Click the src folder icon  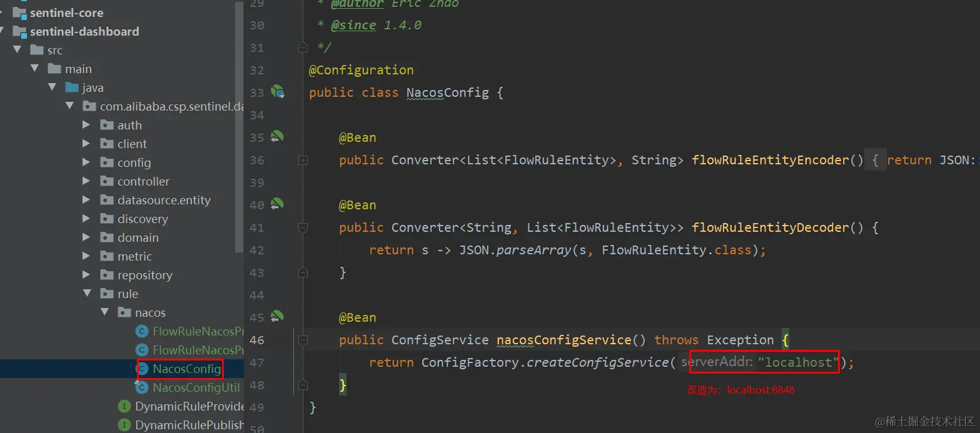coord(37,50)
